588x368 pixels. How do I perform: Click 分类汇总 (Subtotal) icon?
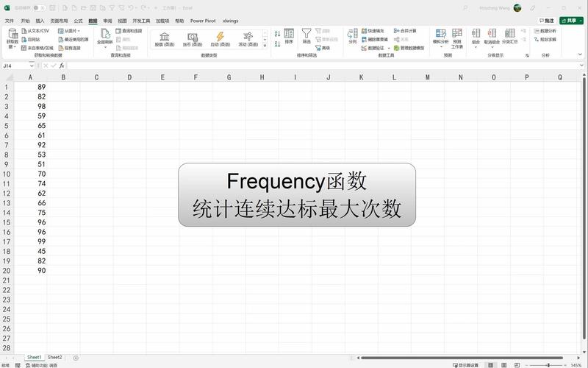[x=509, y=33]
